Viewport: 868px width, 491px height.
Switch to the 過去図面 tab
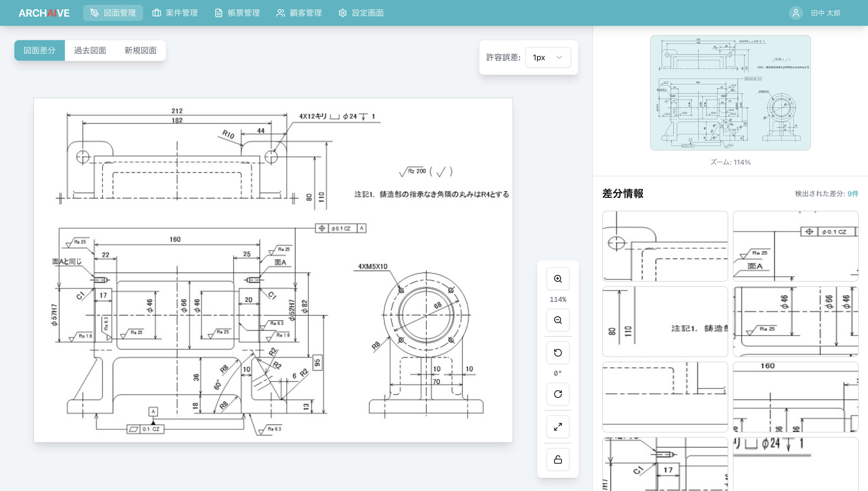(90, 50)
